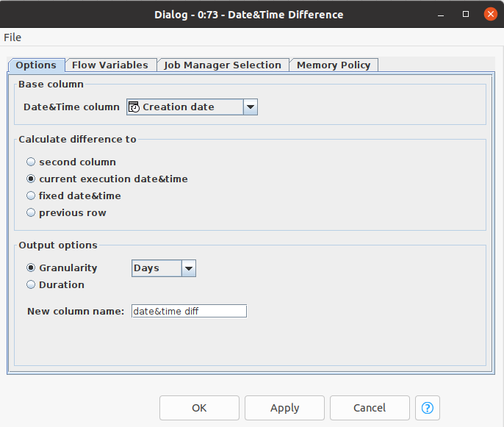Switch to the Flow Variables tab

coord(110,65)
